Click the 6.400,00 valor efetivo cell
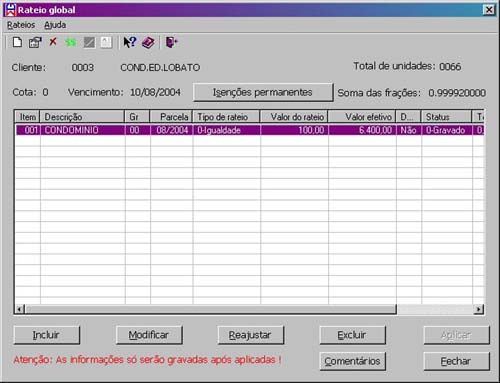 coord(363,130)
